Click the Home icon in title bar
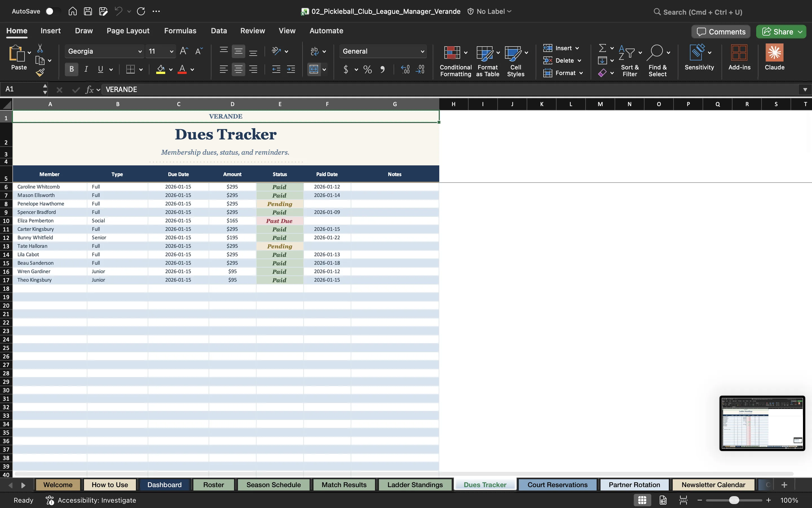The image size is (812, 508). point(72,11)
